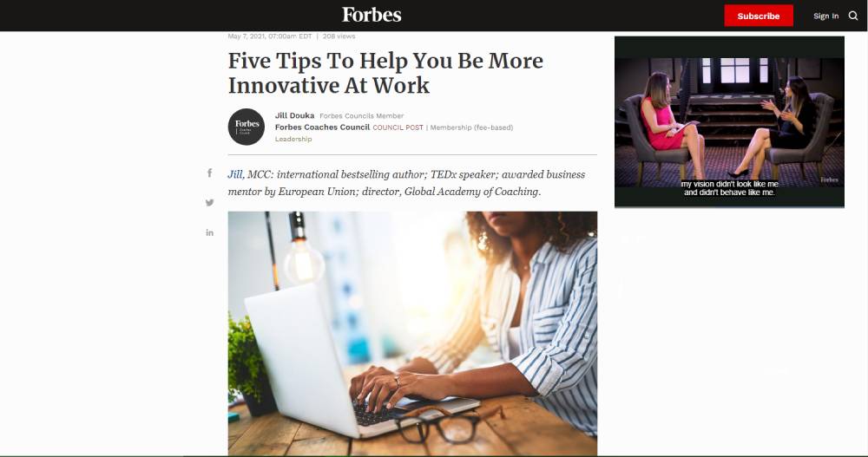Click the Membership (fee-based) text
The image size is (868, 457).
click(471, 127)
